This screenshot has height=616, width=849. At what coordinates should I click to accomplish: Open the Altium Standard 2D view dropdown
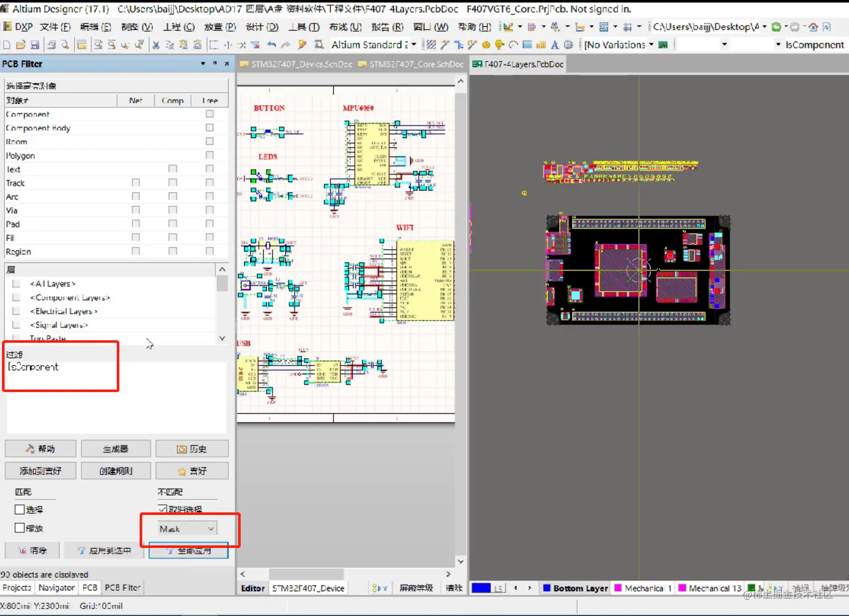[414, 45]
